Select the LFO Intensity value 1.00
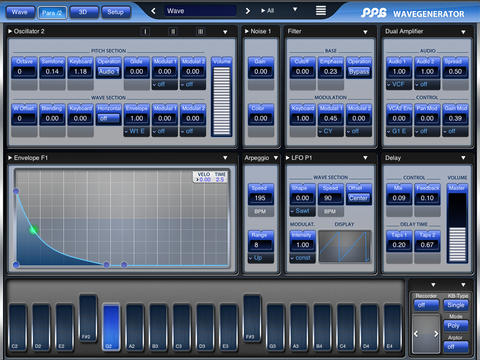The image size is (480, 360). [302, 245]
